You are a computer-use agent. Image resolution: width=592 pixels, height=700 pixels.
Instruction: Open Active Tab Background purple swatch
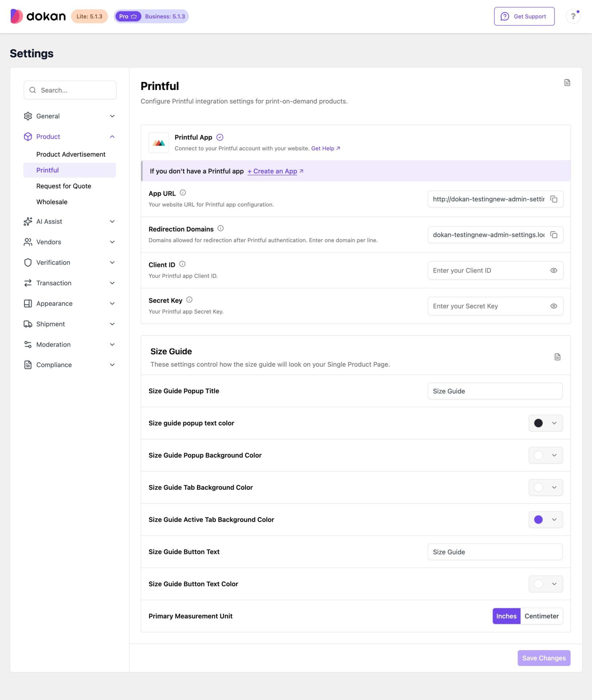click(538, 520)
